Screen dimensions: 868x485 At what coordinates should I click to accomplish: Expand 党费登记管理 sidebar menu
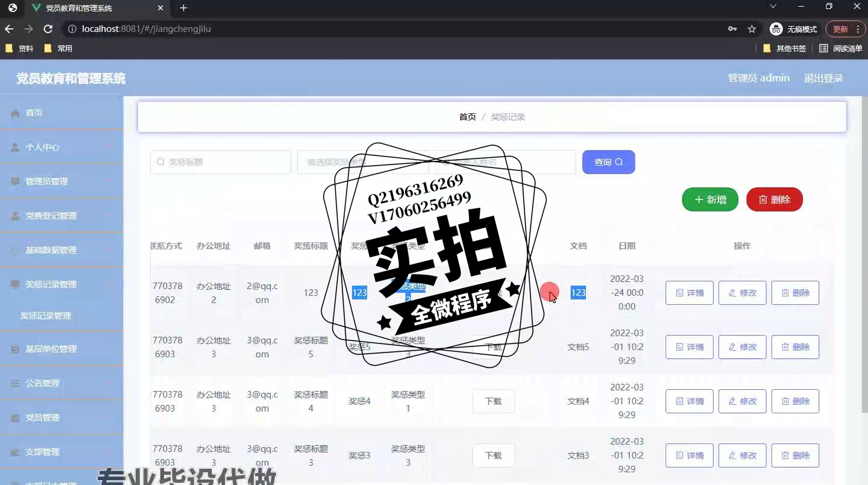click(x=61, y=216)
